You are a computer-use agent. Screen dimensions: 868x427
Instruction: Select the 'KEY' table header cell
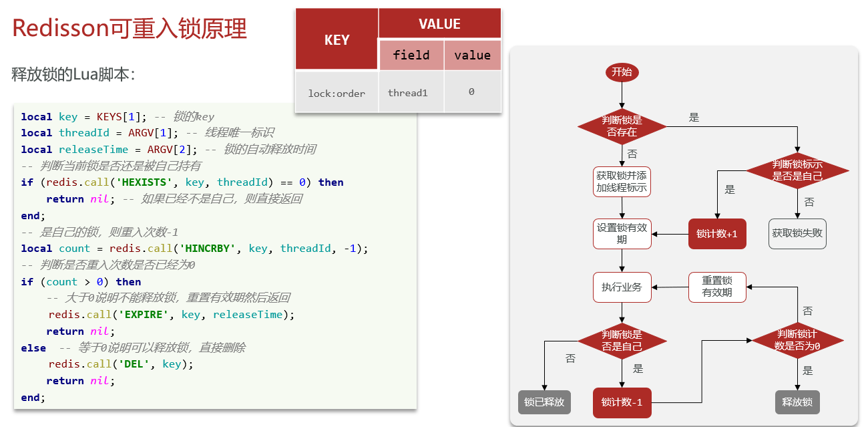pyautogui.click(x=337, y=39)
